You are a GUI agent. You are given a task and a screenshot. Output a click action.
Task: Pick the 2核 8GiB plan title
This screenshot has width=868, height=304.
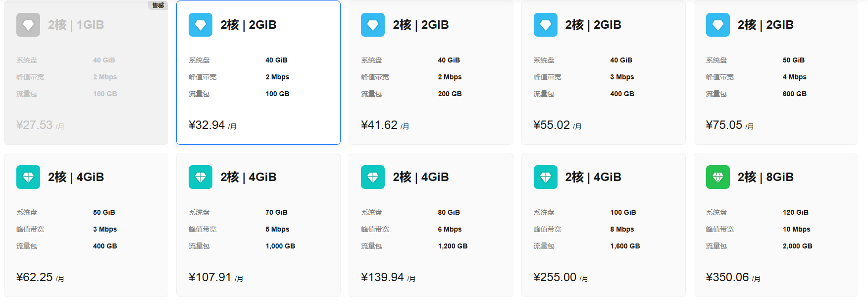[x=765, y=177]
